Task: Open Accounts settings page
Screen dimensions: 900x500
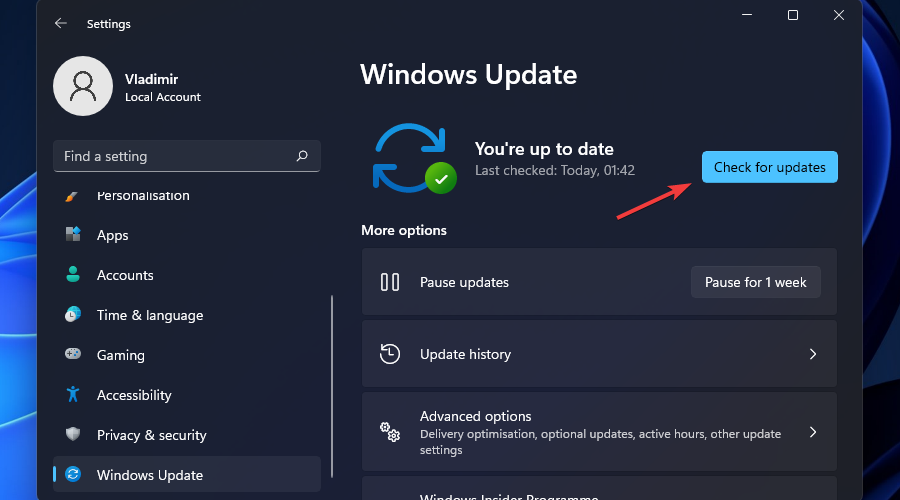Action: [x=187, y=275]
